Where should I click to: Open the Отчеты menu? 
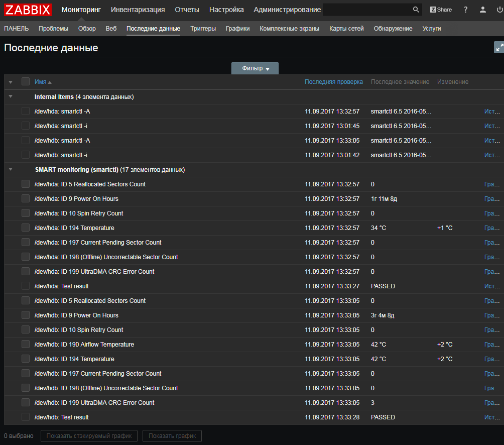pos(187,10)
